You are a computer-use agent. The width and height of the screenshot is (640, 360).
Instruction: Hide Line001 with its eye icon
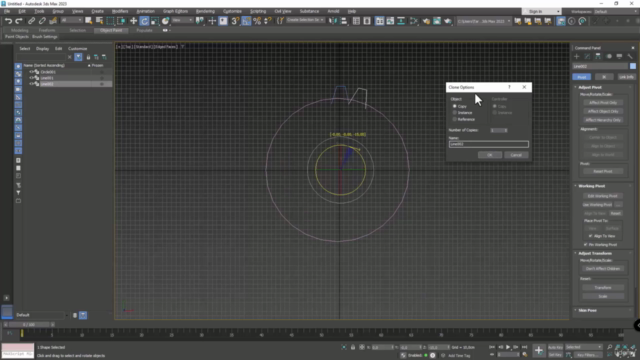[31, 78]
